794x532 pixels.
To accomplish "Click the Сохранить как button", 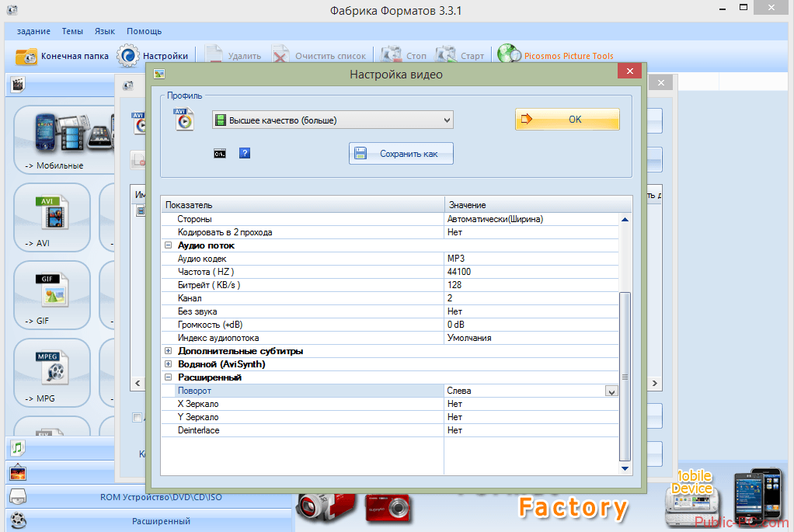I will (400, 154).
